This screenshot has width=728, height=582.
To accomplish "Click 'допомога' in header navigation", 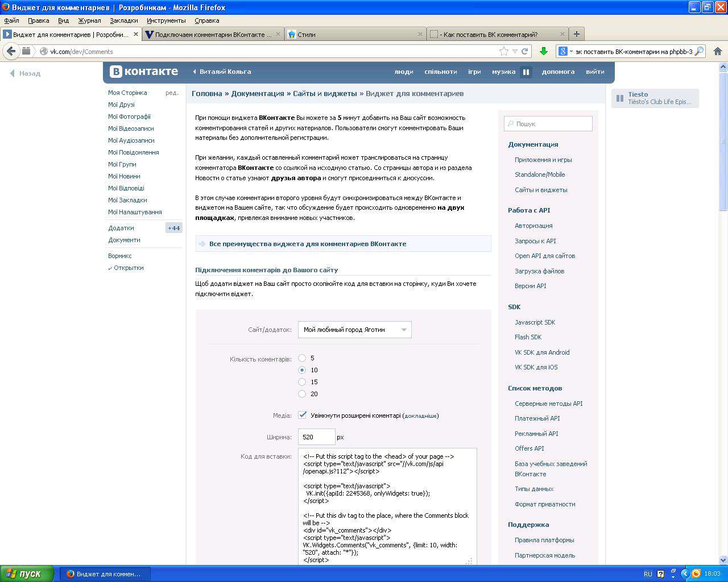I will pyautogui.click(x=558, y=72).
